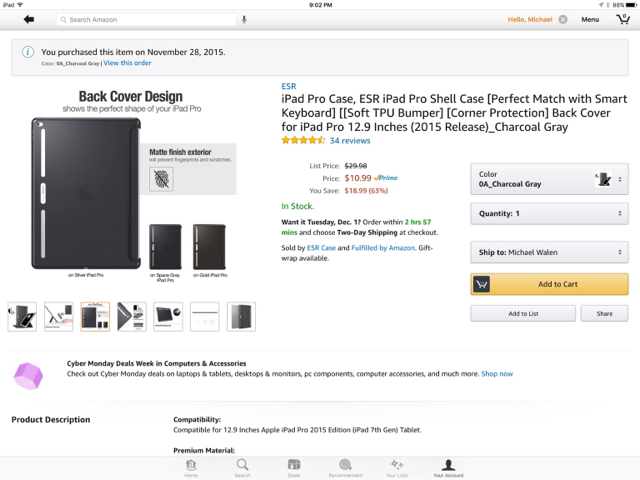Tap the back arrow icon
This screenshot has height=480, width=640.
pos(28,19)
